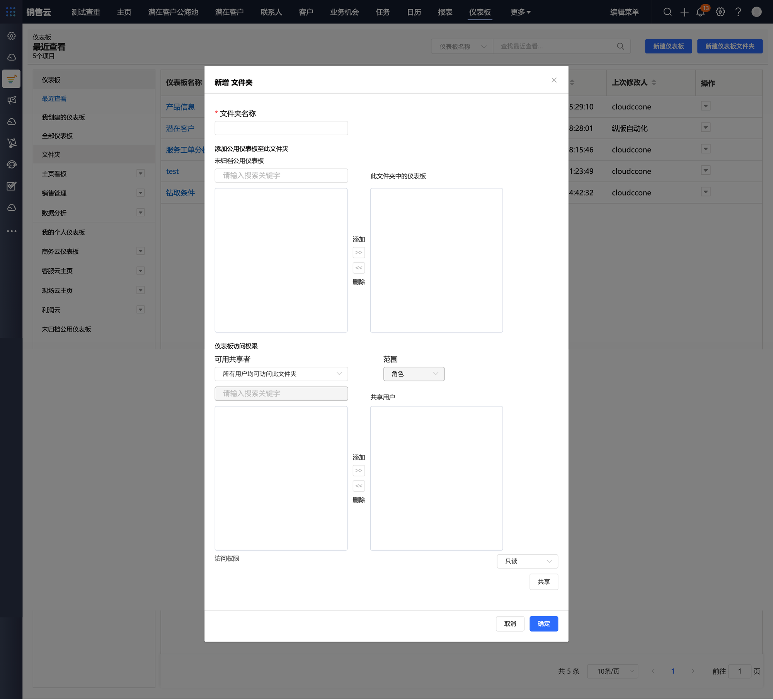Open the 更多 menu in top navigation
This screenshot has width=773, height=700.
click(520, 12)
